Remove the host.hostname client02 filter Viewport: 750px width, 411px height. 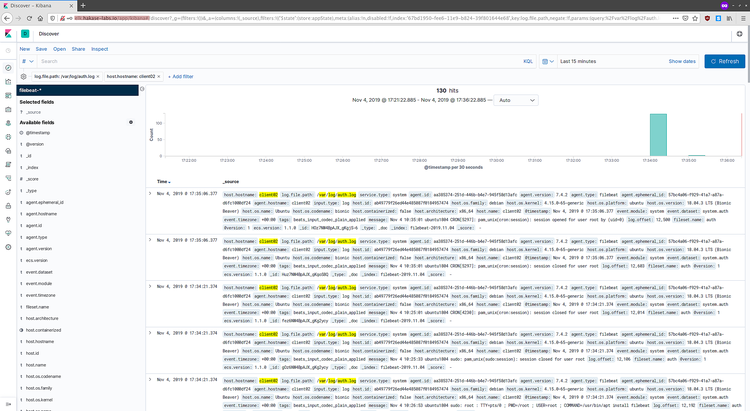(159, 77)
